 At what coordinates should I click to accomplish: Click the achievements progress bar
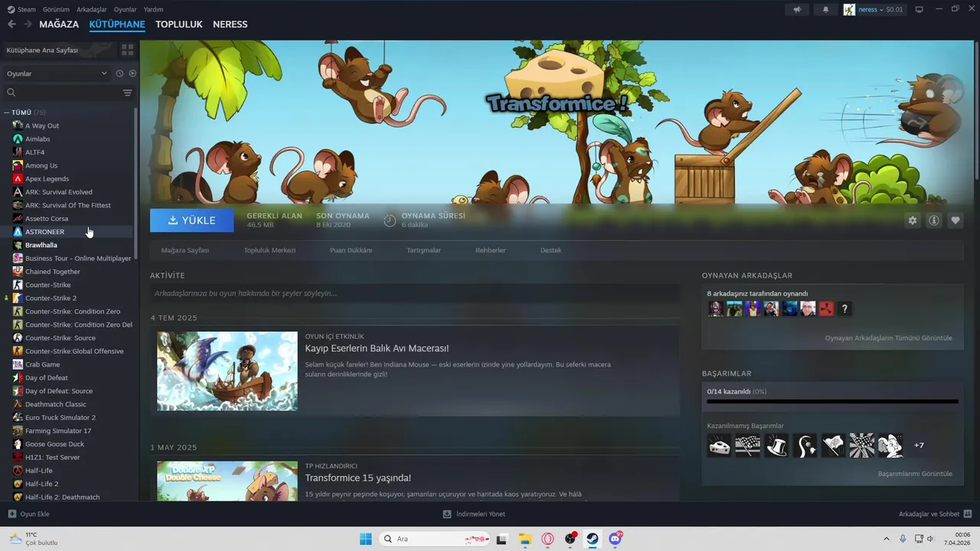832,401
